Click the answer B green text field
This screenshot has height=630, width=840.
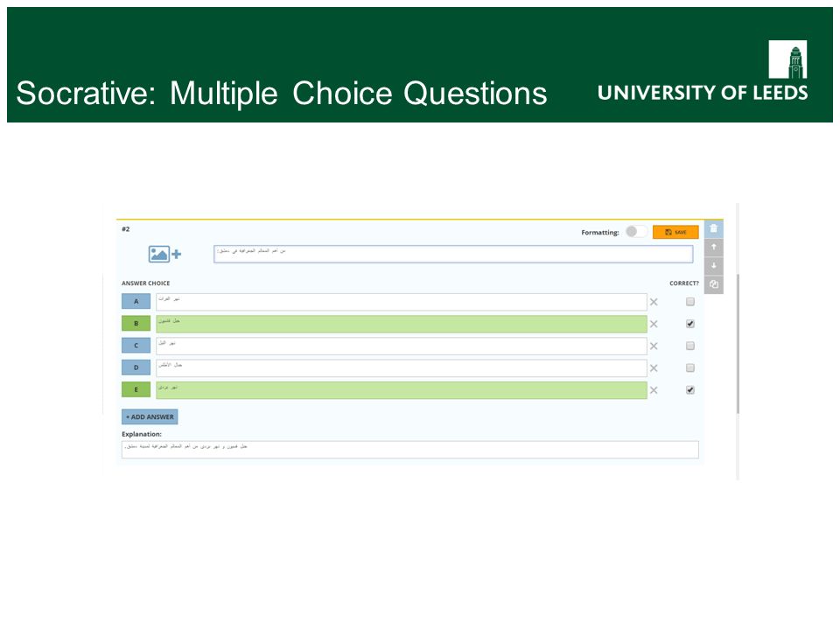(x=402, y=324)
